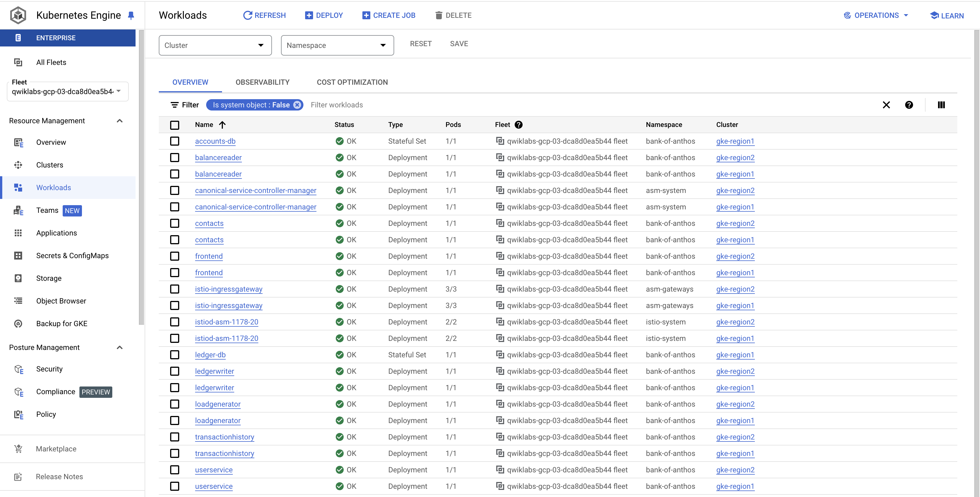Viewport: 980px width, 497px height.
Task: Click the Object Browser icon
Action: click(18, 301)
